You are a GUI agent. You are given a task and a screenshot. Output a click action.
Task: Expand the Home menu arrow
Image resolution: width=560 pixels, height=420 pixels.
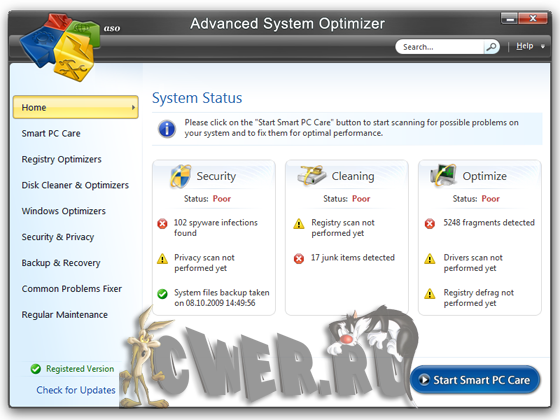133,108
